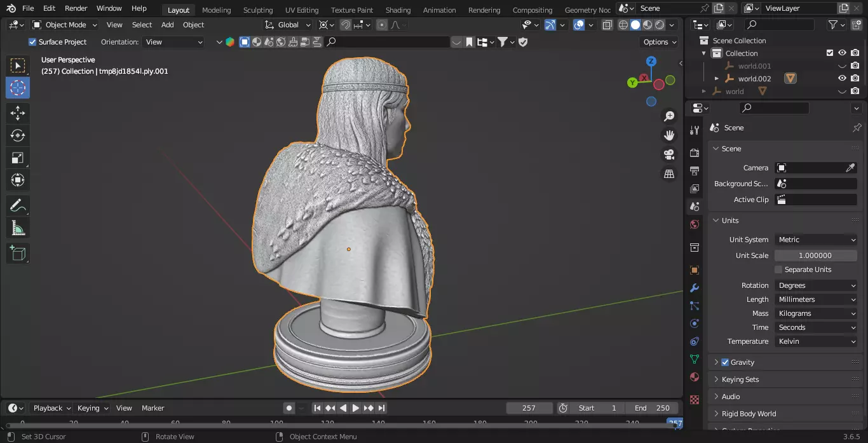Open the Render properties tab

695,153
